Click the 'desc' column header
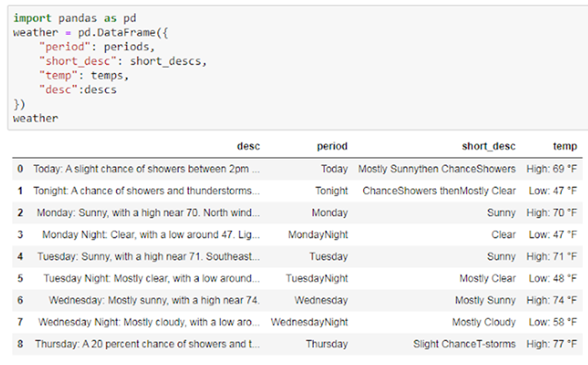The width and height of the screenshot is (588, 365). 248,146
